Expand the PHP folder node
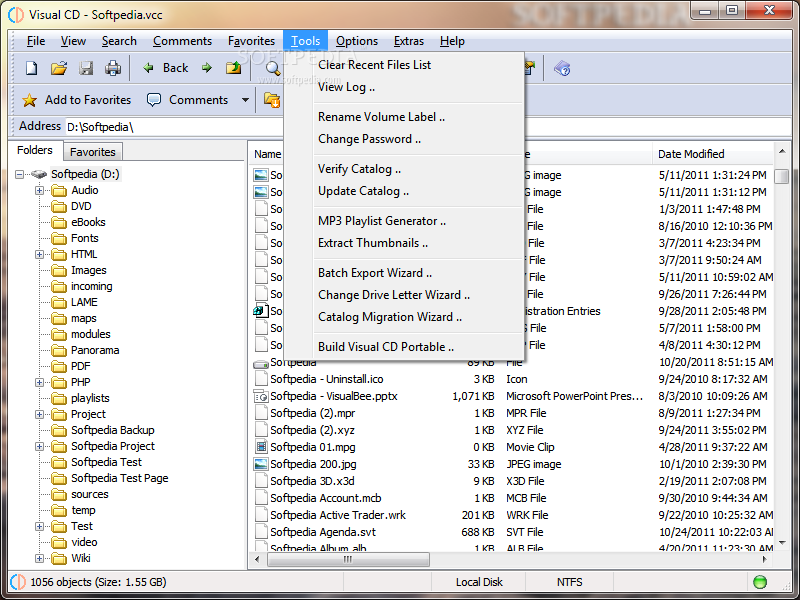The width and height of the screenshot is (800, 600). [x=39, y=382]
